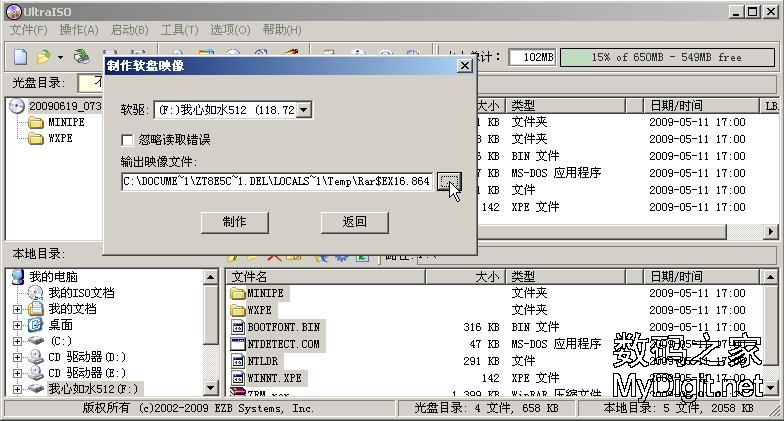This screenshot has height=421, width=784.
Task: Click the 输出映像文件 path field
Action: pyautogui.click(x=277, y=182)
